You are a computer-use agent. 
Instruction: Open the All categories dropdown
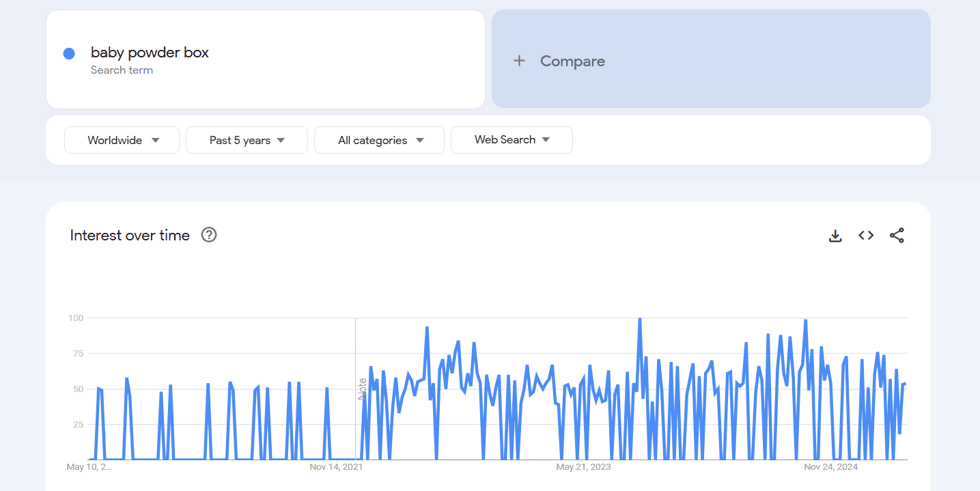coord(379,140)
